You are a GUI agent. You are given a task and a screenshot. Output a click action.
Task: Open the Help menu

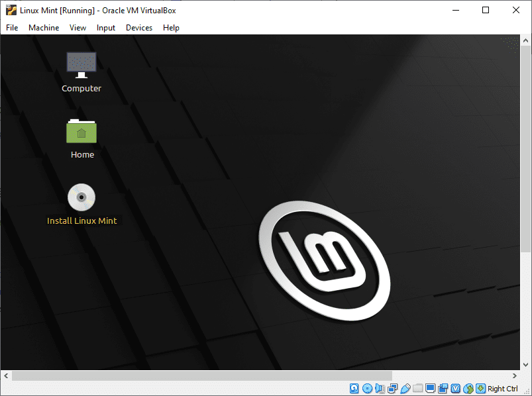pyautogui.click(x=171, y=28)
